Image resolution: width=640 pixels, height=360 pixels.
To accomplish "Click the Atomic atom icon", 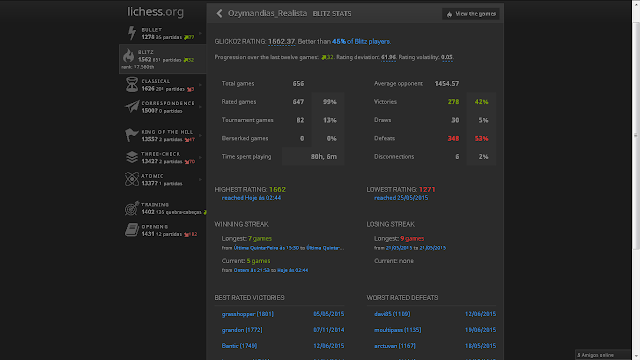I will (131, 179).
